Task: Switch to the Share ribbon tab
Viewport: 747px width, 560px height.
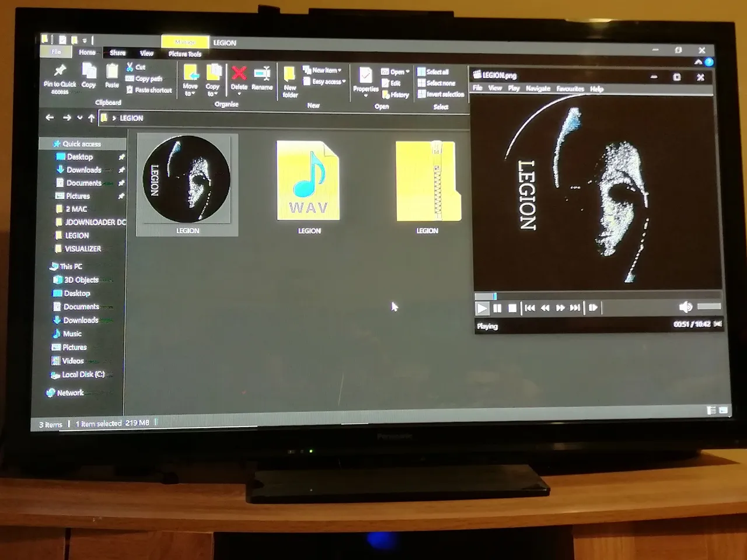Action: (118, 52)
